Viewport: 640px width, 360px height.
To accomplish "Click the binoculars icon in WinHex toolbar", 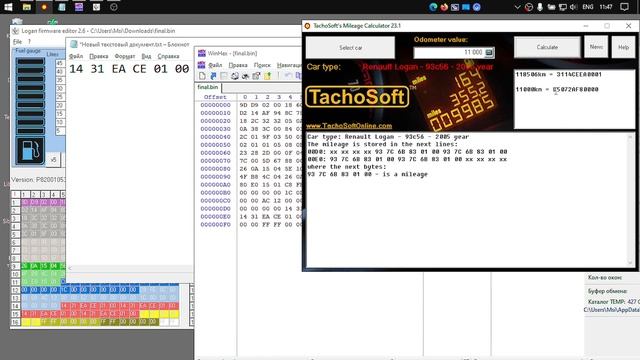I will [x=245, y=76].
